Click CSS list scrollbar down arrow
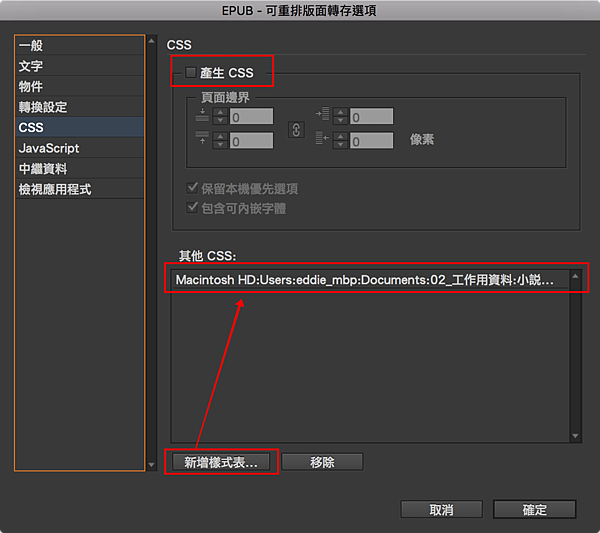Screen dimensions: 600x533 tap(575, 436)
